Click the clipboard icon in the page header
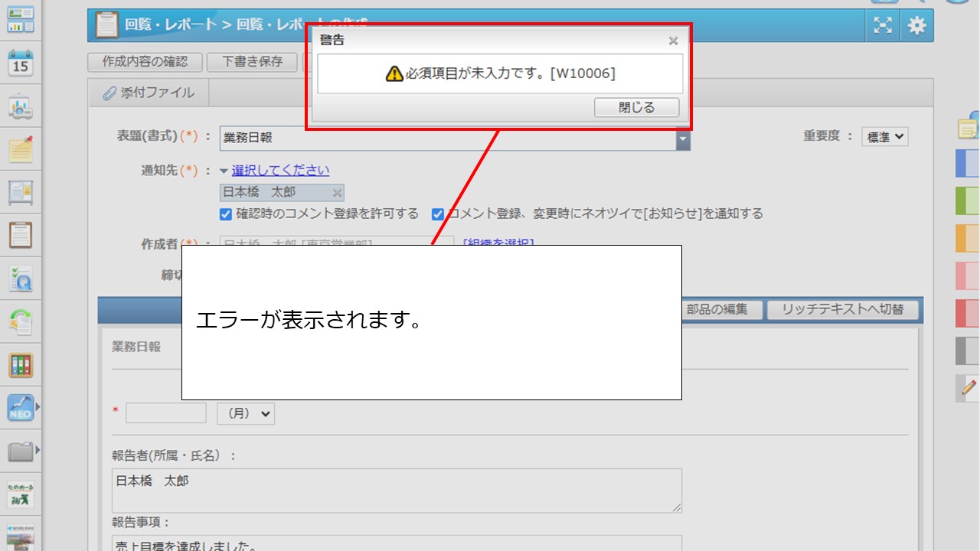The image size is (980, 551). [107, 24]
